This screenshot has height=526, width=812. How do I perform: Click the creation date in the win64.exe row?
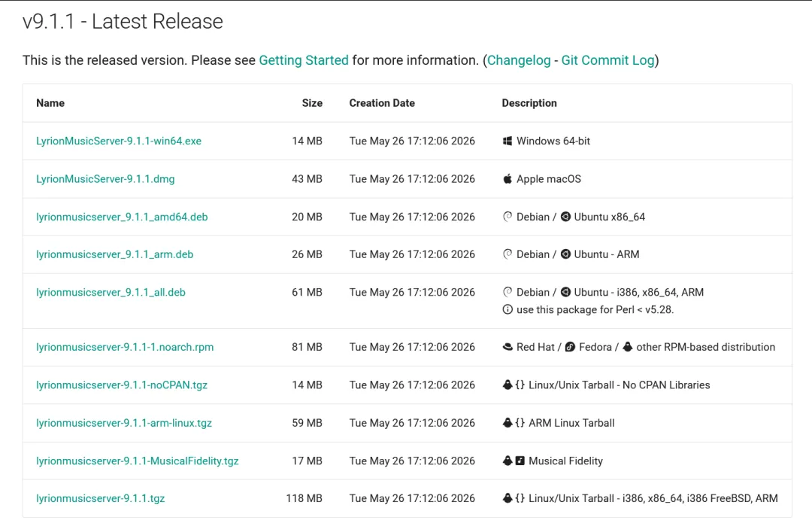click(412, 141)
